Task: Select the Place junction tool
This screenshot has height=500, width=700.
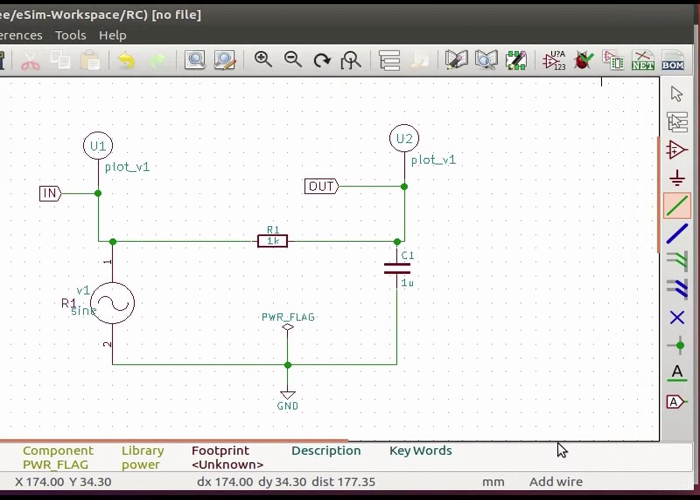Action: pyautogui.click(x=677, y=346)
